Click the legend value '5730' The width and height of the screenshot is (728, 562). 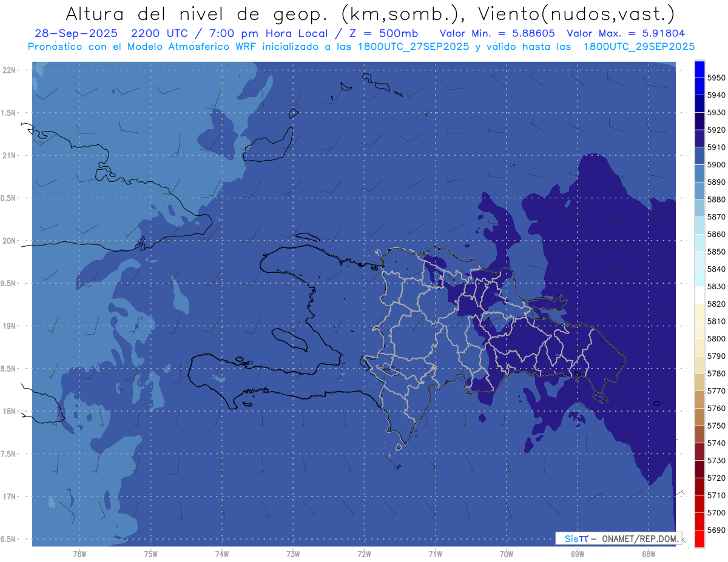click(x=716, y=460)
